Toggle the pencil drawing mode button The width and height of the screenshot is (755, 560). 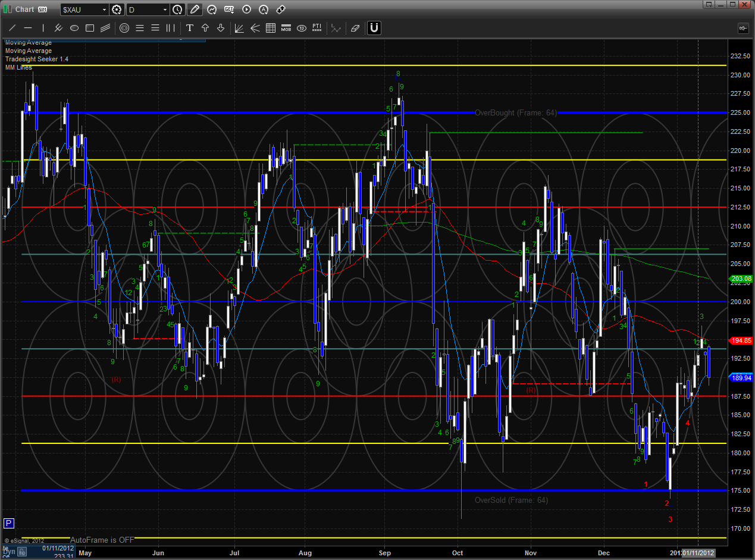point(195,10)
